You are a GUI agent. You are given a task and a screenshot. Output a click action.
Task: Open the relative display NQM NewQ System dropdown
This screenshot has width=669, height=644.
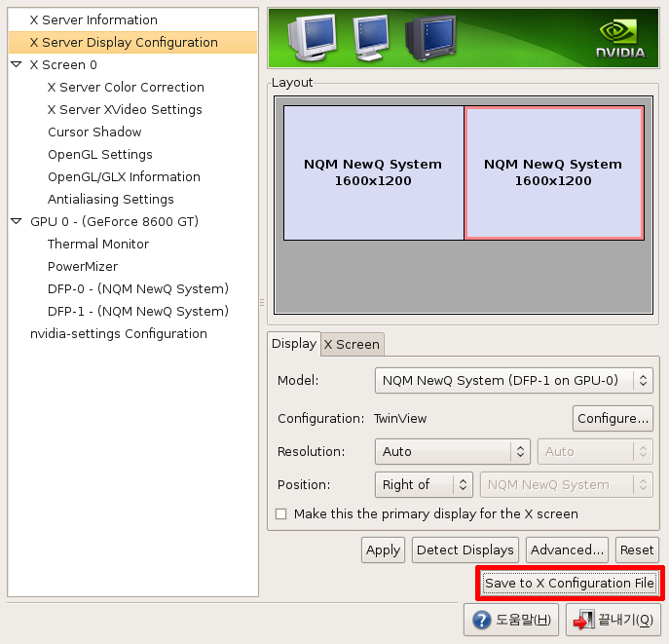tap(566, 485)
